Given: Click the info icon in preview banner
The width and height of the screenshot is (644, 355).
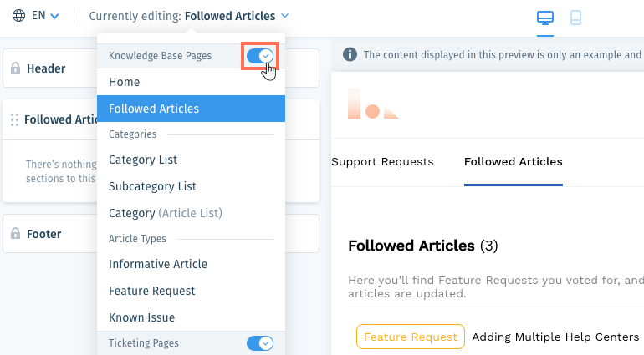Looking at the screenshot, I should tap(350, 54).
